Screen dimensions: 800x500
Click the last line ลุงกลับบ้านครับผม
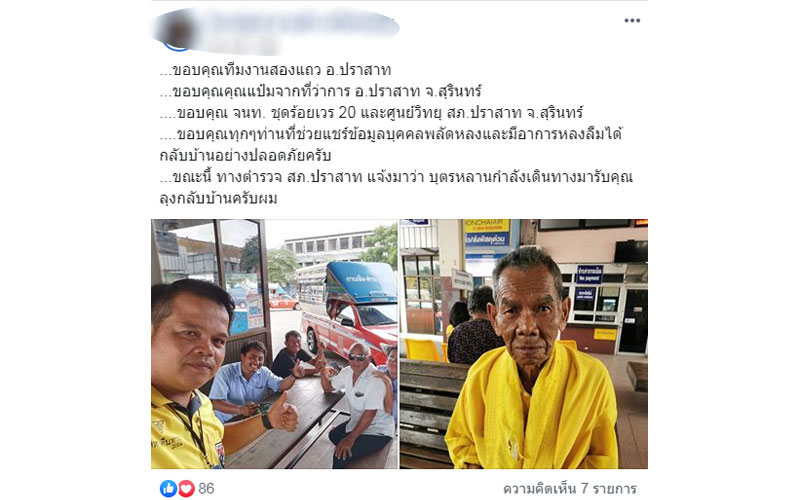point(218,198)
